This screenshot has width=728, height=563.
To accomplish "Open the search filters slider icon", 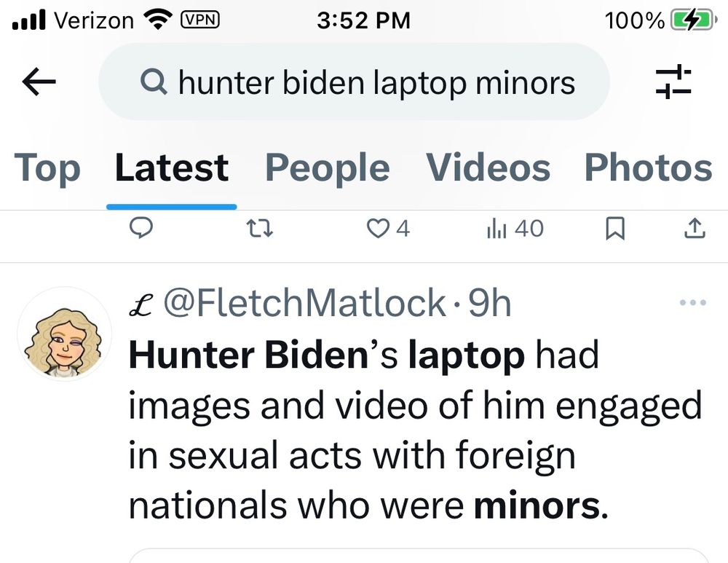I will tap(672, 82).
